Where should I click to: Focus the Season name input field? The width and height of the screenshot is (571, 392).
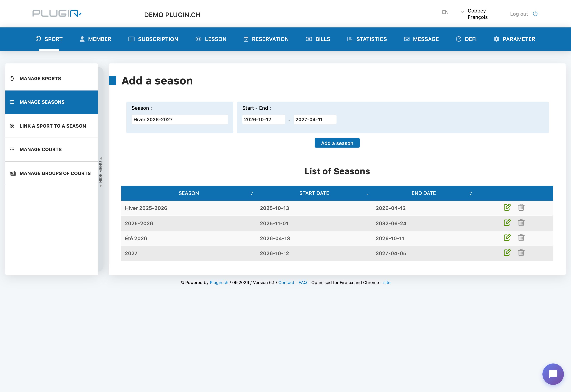coord(180,120)
